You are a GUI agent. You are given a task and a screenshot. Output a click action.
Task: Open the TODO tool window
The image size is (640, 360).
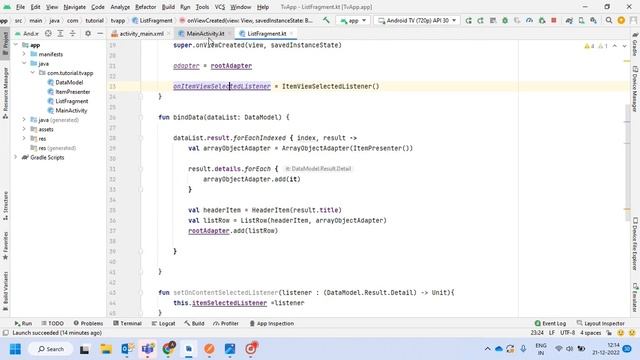pos(52,323)
